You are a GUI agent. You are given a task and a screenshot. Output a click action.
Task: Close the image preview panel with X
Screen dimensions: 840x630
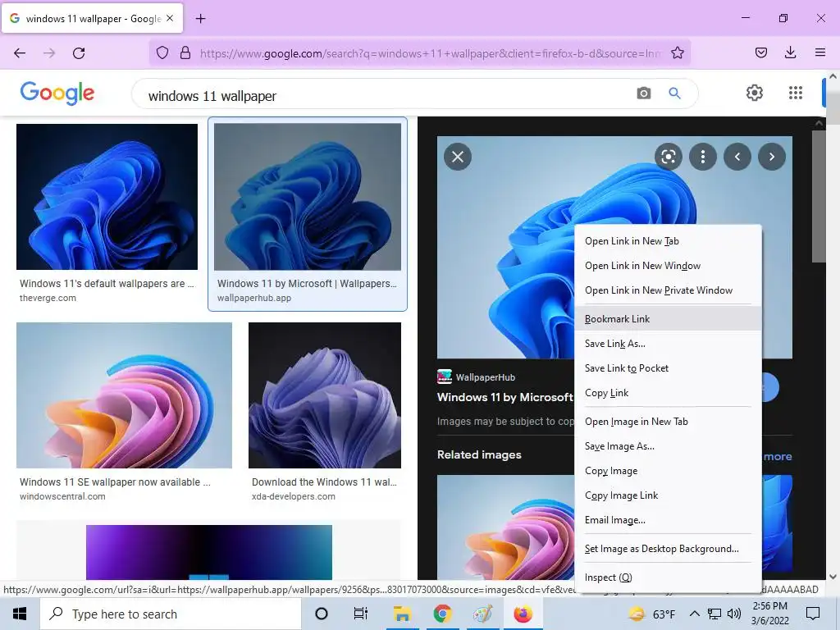coord(458,157)
